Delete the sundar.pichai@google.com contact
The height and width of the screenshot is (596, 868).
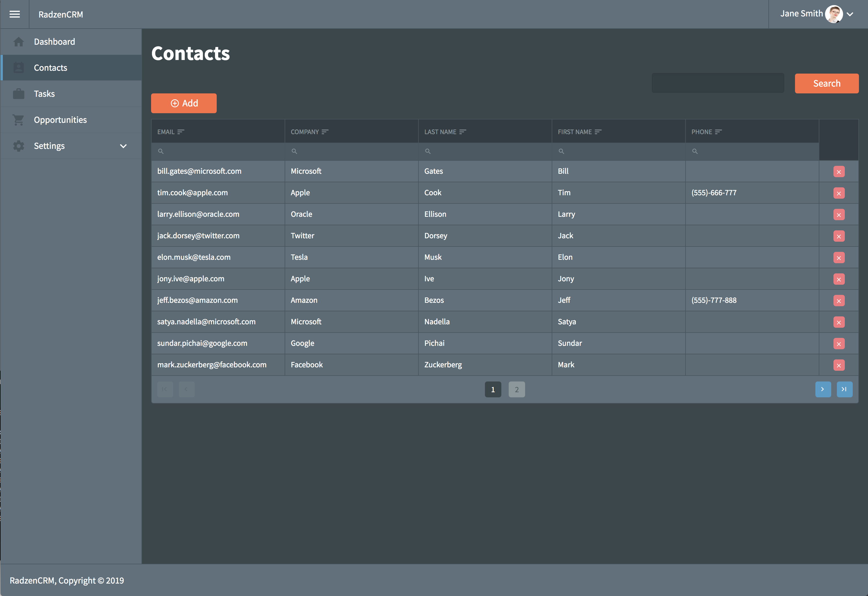[839, 343]
